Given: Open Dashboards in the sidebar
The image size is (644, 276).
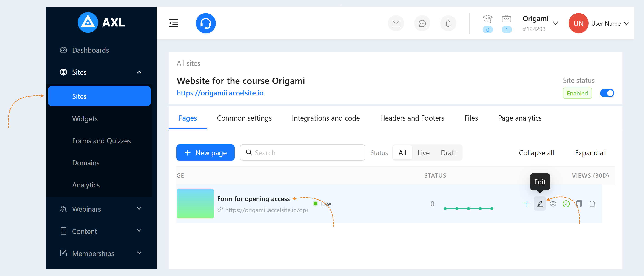Looking at the screenshot, I should tap(90, 50).
